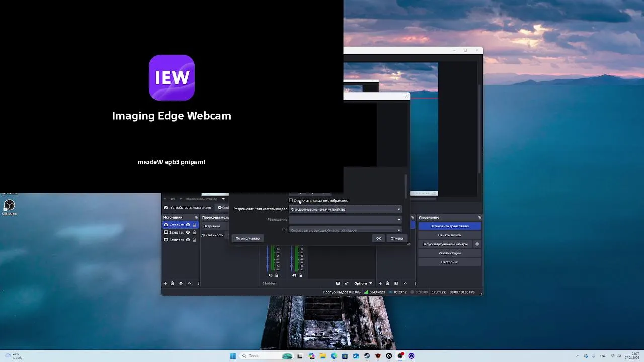Click the 'Режим студии' button
This screenshot has height=362, width=644.
pos(449,253)
